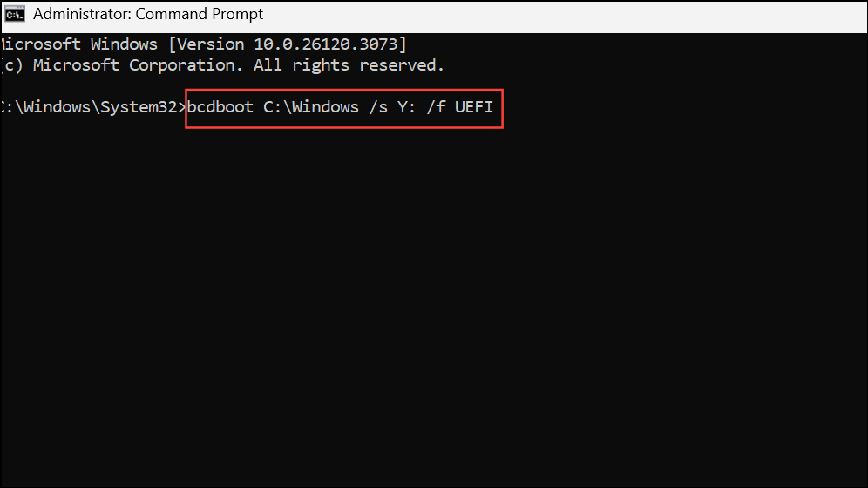This screenshot has height=488, width=868.
Task: Click the Administrator: Command Prompt title text
Action: (x=148, y=15)
